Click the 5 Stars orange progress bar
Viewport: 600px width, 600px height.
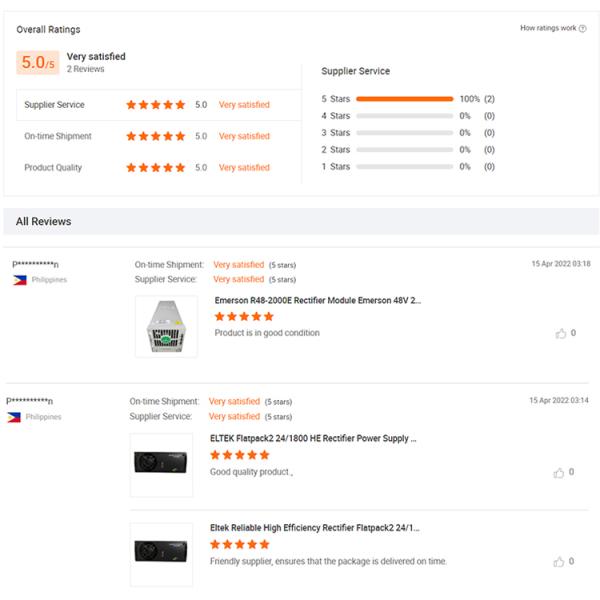point(404,99)
